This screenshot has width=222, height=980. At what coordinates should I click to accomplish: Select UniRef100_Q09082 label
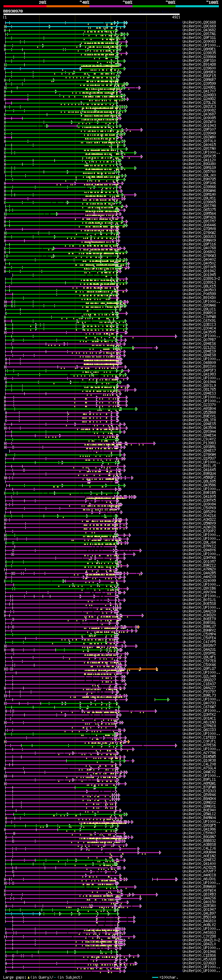click(199, 110)
